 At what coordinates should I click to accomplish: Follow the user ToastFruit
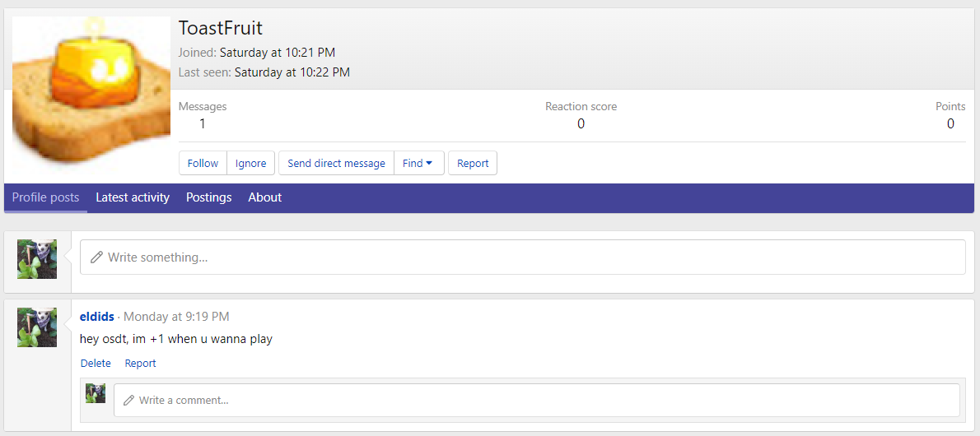203,163
